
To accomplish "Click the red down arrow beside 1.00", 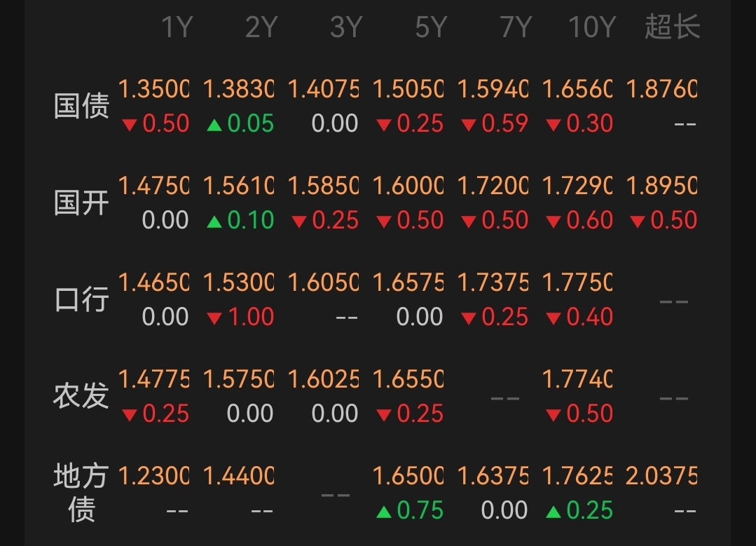I will [214, 318].
